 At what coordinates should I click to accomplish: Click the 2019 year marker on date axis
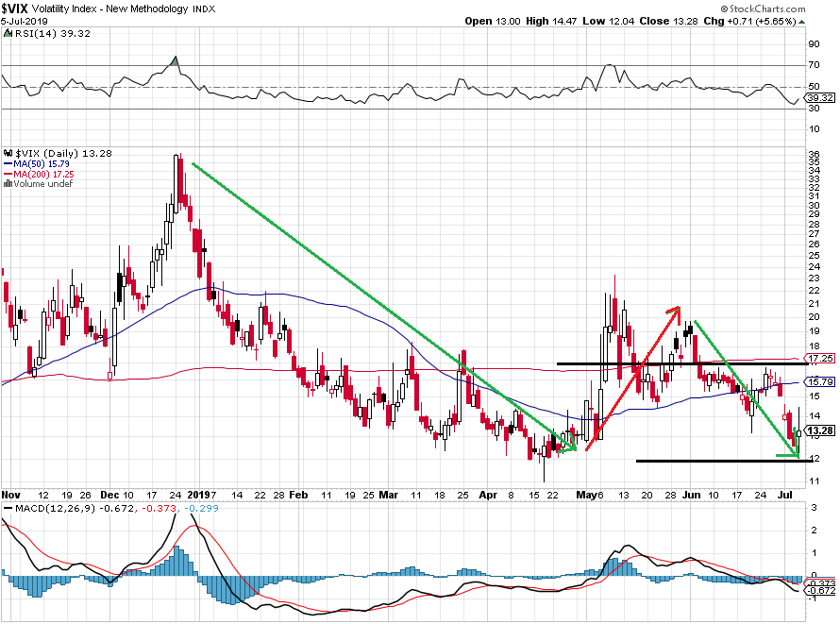pos(201,494)
